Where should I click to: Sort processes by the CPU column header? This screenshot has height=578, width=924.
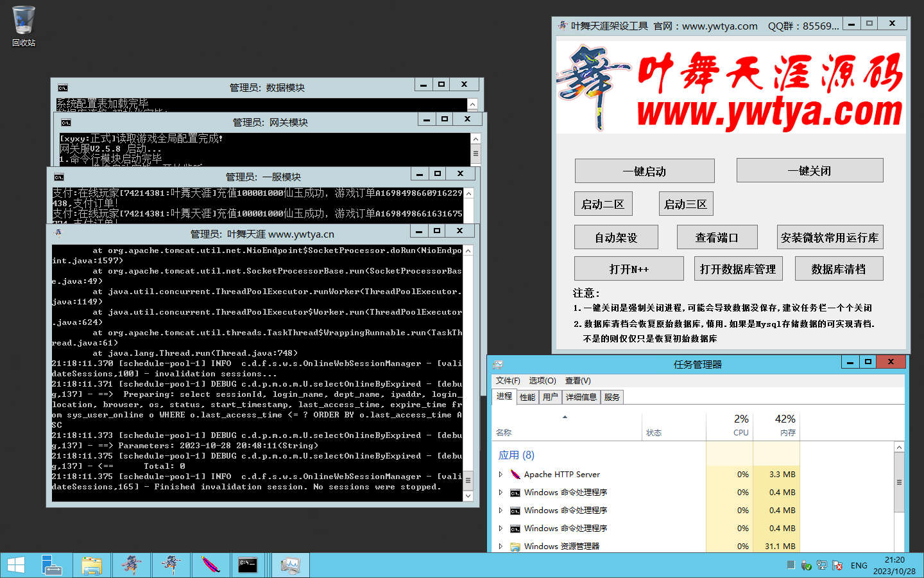730,425
